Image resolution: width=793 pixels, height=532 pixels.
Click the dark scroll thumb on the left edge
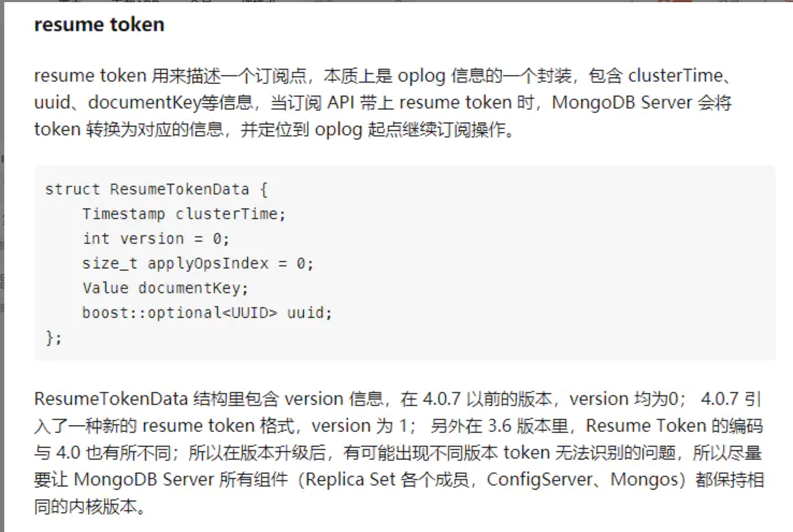3,159
